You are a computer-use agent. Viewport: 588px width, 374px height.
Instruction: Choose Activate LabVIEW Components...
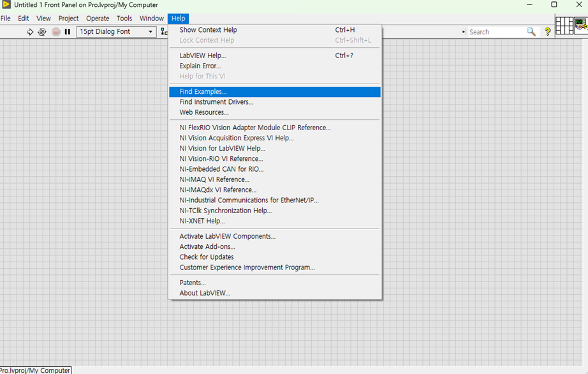(x=275, y=236)
